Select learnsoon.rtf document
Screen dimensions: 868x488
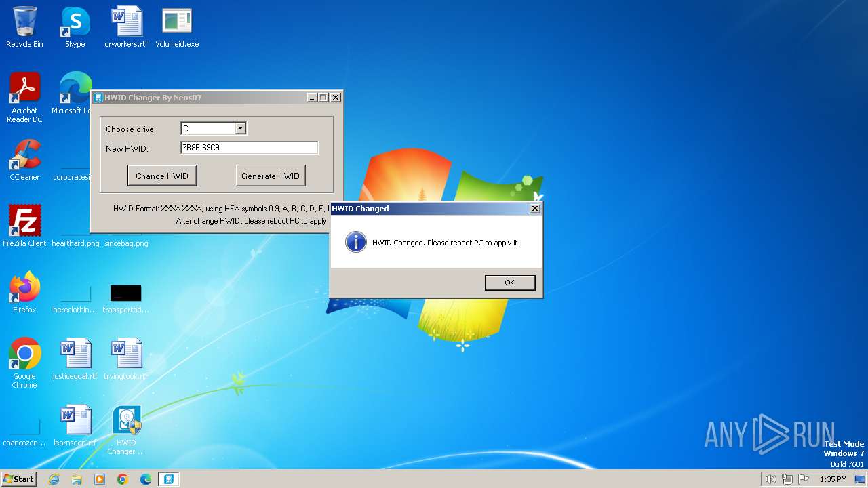[x=75, y=425]
